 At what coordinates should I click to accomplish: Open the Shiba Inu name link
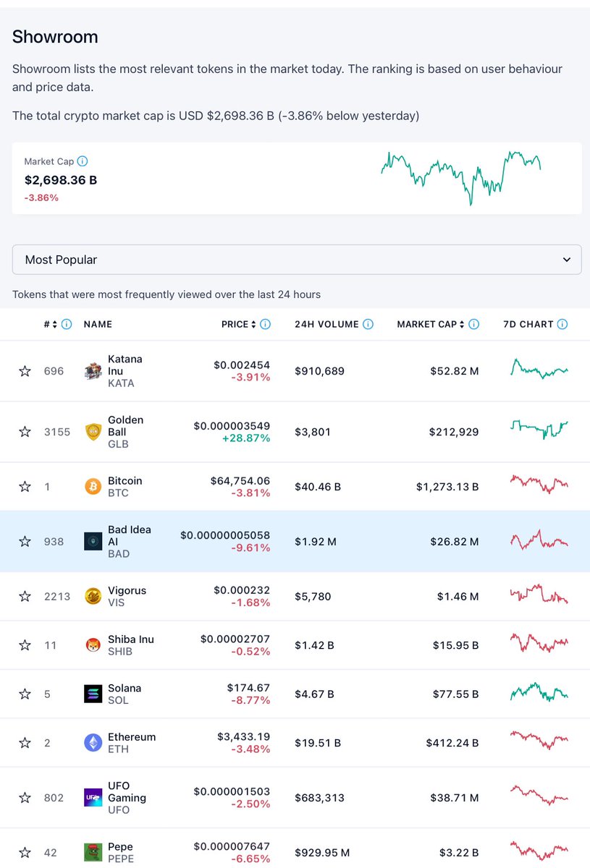coord(131,639)
